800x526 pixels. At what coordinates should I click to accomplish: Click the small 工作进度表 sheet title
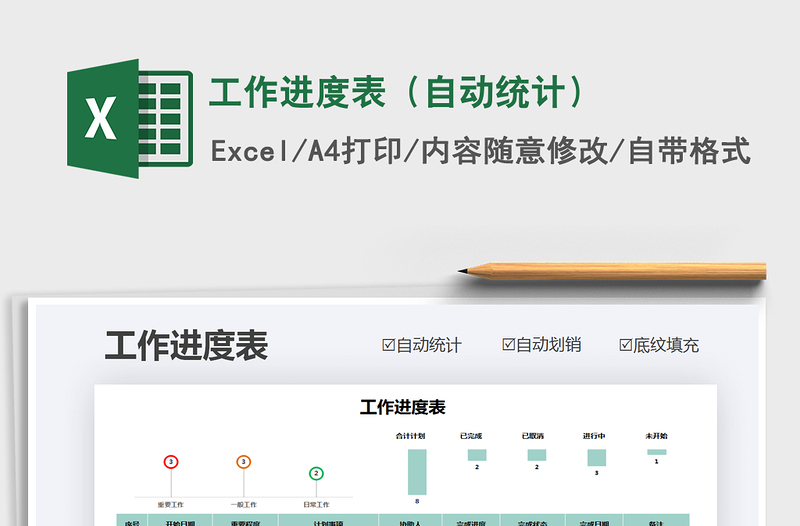[403, 407]
